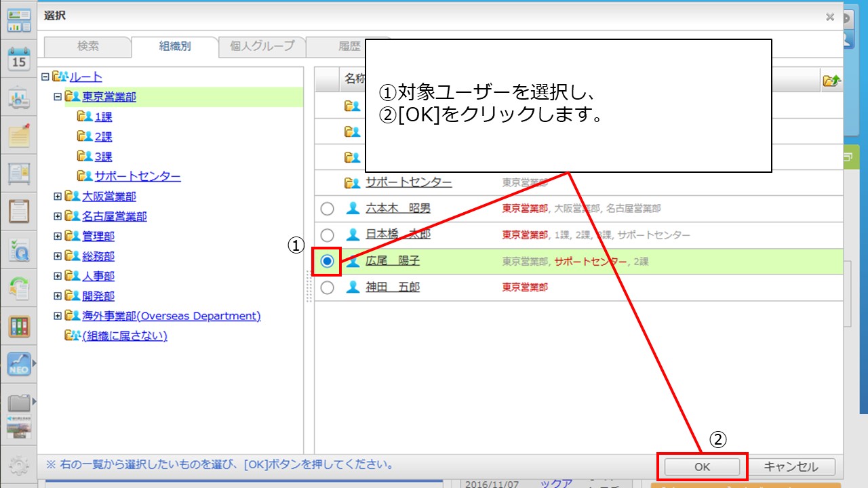868x488 pixels.
Task: Expand the 大阪営業部 tree node
Action: pos(58,197)
